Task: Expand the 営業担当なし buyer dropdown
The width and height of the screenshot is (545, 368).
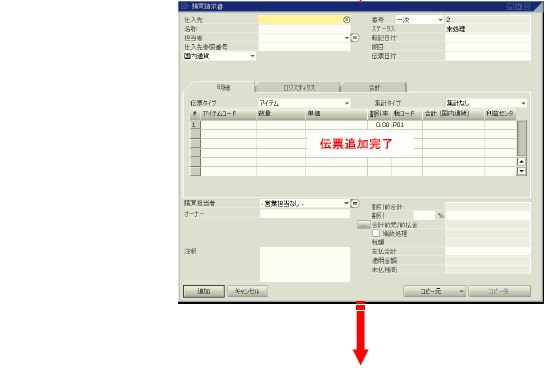Action: point(304,204)
